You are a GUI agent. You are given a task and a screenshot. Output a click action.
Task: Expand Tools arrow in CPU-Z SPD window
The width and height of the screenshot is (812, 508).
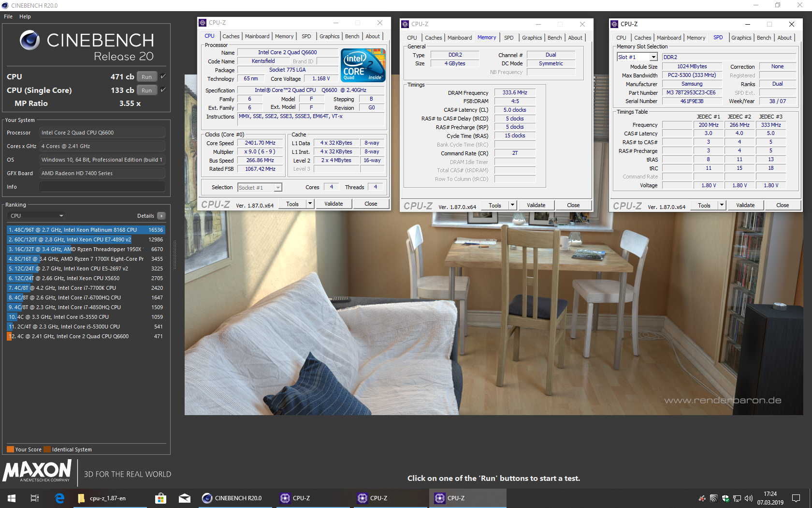[722, 205]
